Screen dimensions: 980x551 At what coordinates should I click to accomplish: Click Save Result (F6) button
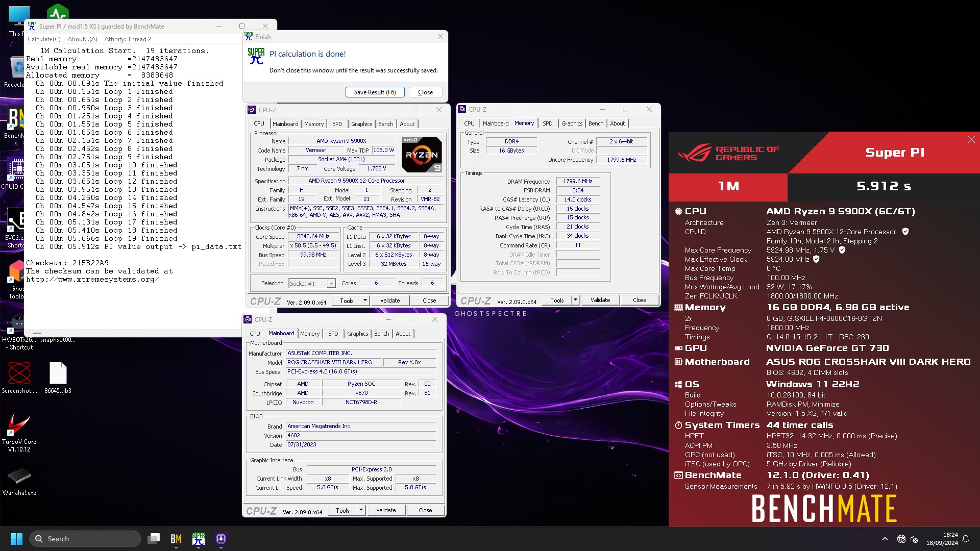tap(375, 92)
